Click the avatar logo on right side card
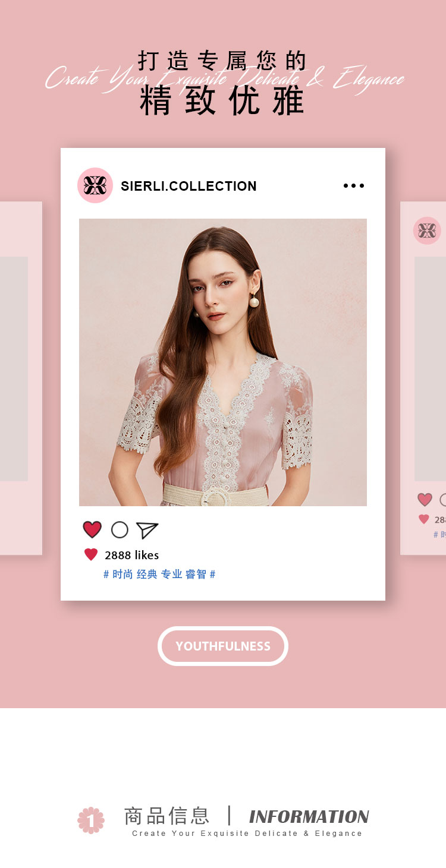The image size is (446, 868). [x=427, y=231]
